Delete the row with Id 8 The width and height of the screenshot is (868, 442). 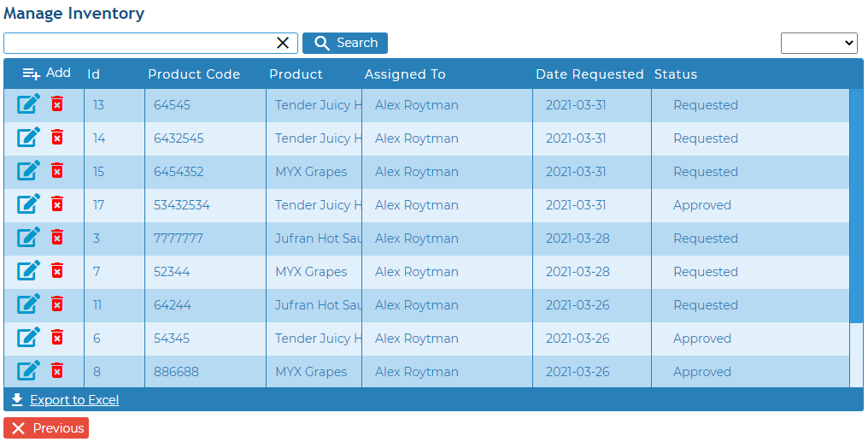[57, 370]
